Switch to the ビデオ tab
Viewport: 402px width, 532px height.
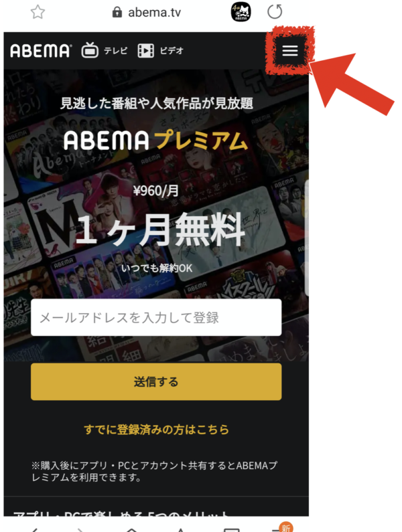tap(172, 51)
